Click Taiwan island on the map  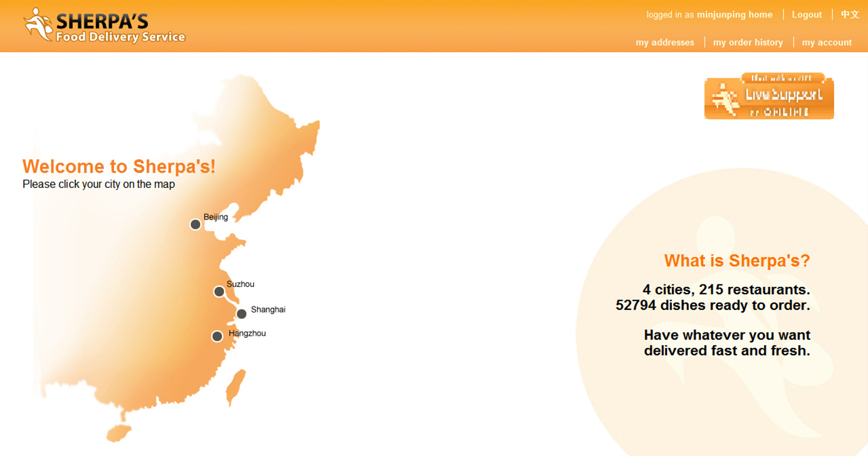click(236, 386)
